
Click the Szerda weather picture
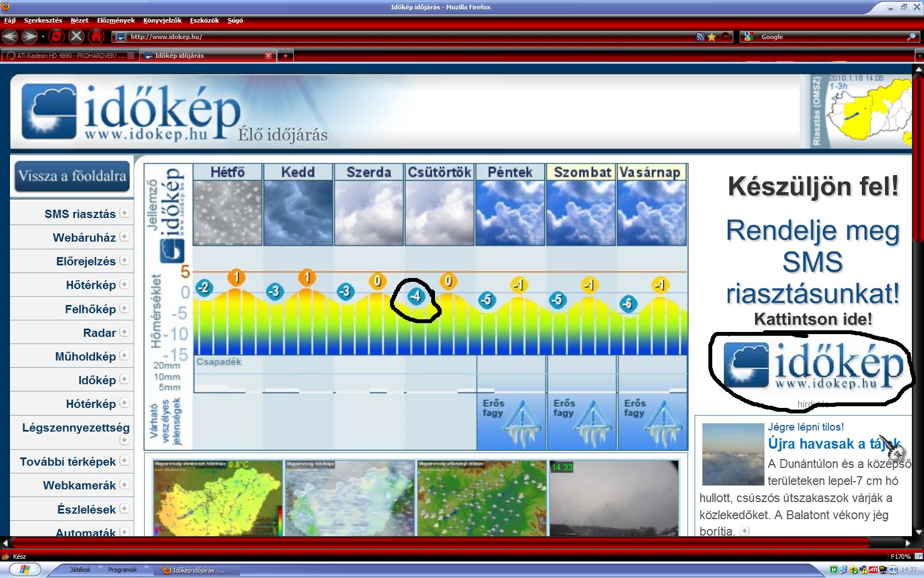[x=369, y=213]
